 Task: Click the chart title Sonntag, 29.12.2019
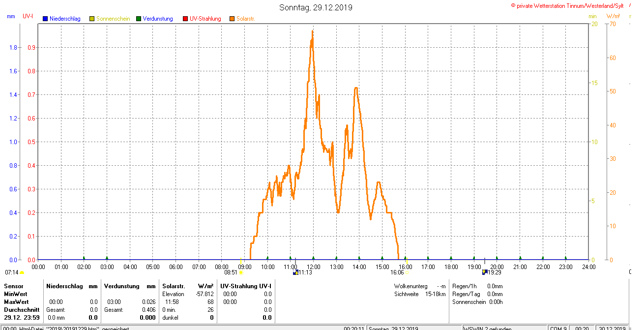pyautogui.click(x=316, y=7)
